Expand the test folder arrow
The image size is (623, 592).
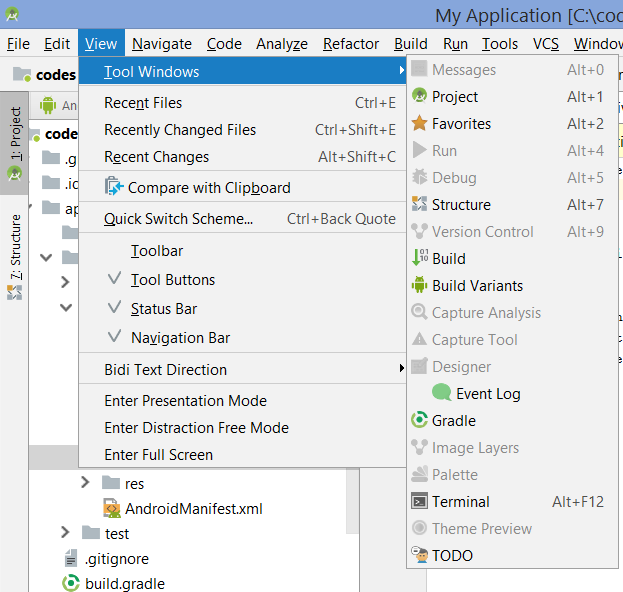(x=65, y=534)
